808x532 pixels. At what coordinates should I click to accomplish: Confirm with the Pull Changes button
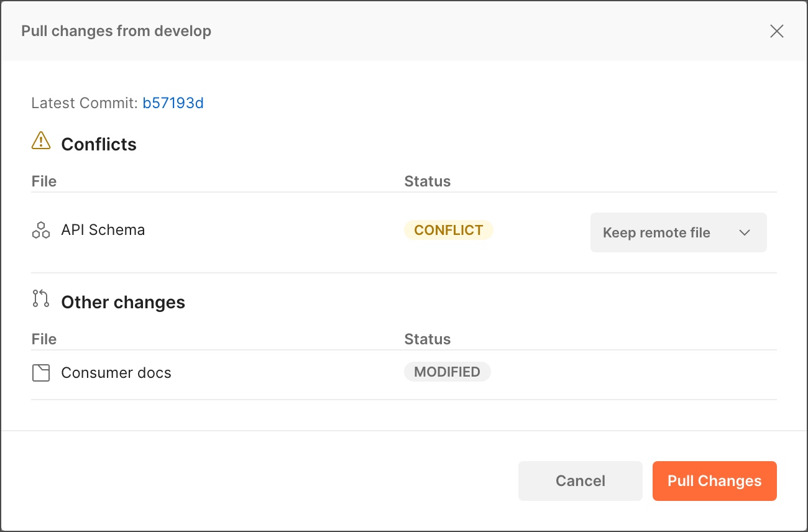coord(714,481)
